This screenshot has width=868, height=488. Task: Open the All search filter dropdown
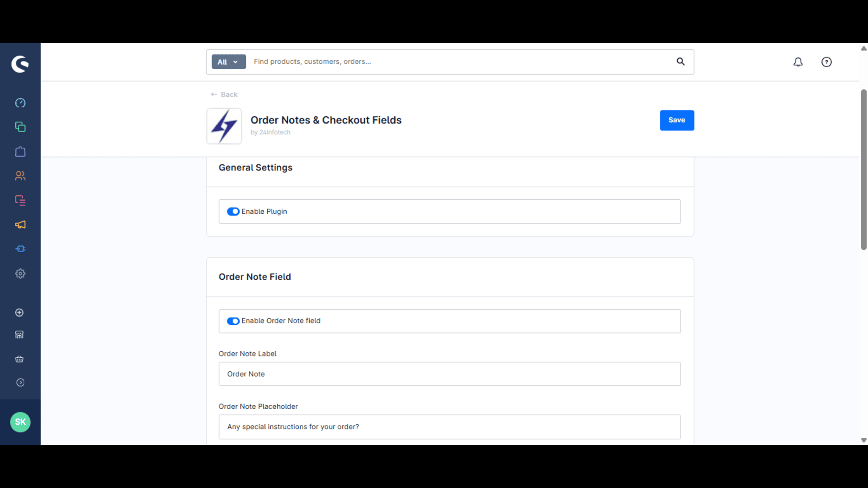pos(228,62)
